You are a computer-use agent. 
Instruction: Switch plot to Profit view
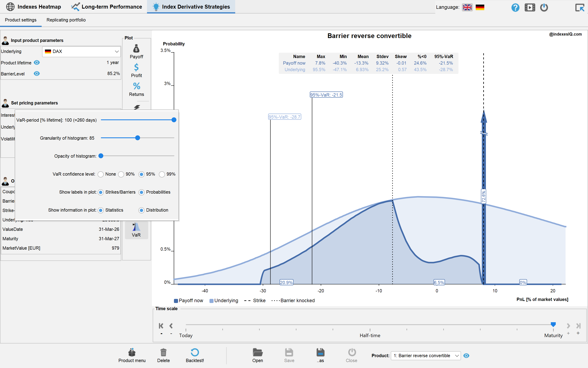[x=136, y=71]
